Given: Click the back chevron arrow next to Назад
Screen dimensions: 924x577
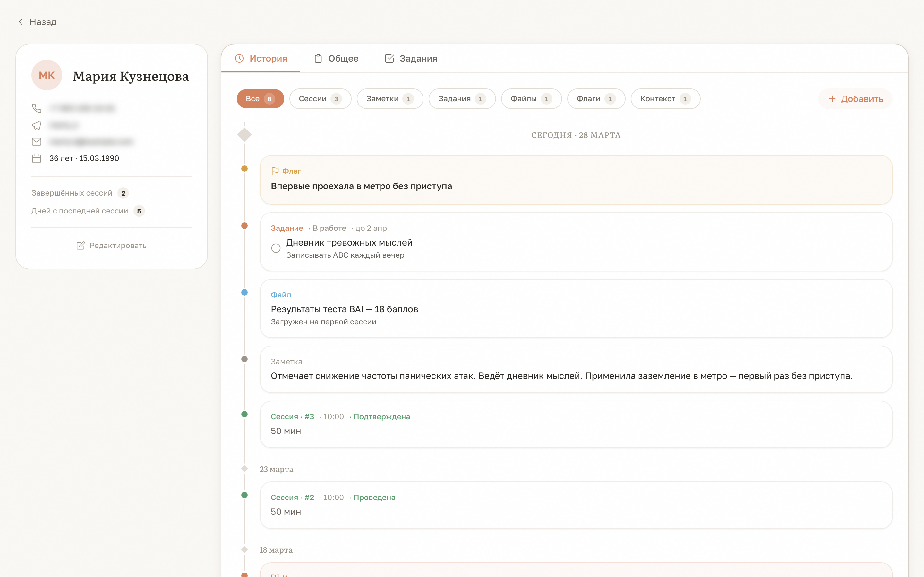Looking at the screenshot, I should click(x=21, y=22).
